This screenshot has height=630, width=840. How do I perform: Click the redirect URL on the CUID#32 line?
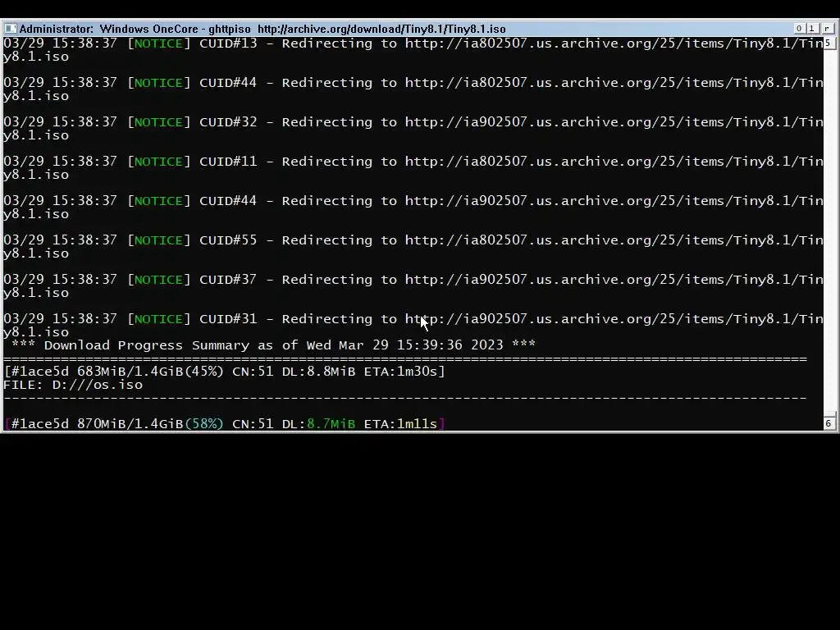coord(614,122)
